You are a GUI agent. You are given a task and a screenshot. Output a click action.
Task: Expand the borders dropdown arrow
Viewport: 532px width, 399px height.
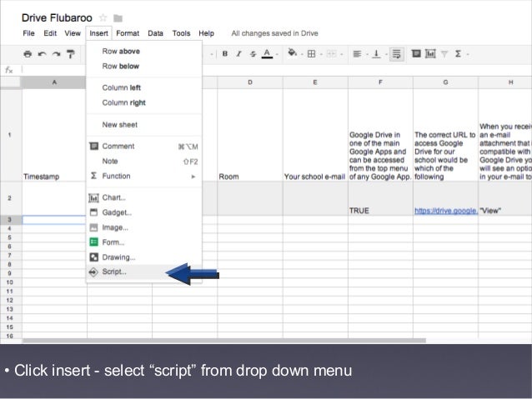tap(321, 54)
